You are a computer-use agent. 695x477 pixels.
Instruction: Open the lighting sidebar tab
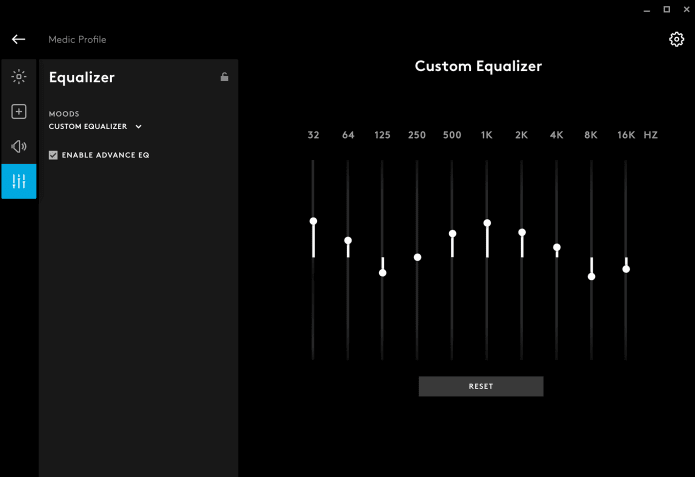coord(18,76)
